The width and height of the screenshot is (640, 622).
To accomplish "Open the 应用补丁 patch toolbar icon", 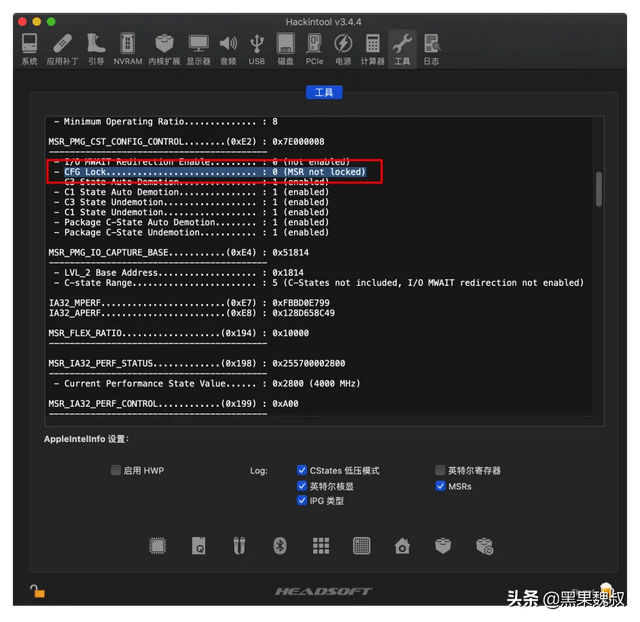I will point(62,49).
